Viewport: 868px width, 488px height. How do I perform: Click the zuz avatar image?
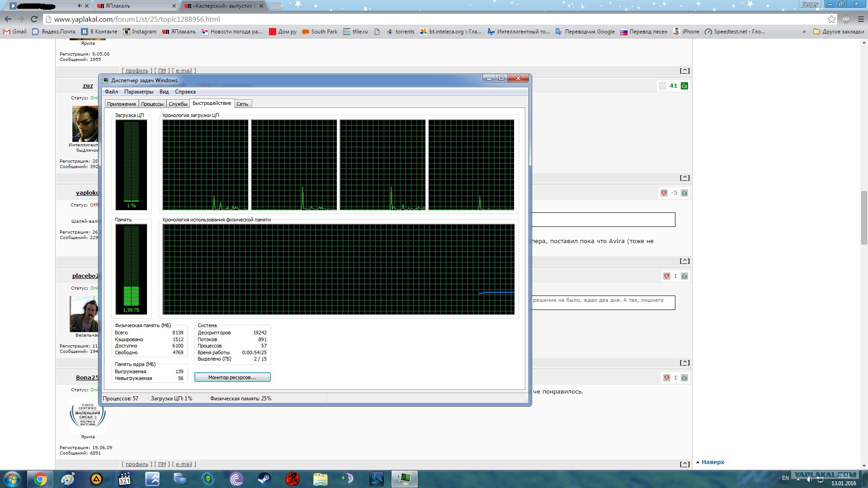[x=85, y=124]
